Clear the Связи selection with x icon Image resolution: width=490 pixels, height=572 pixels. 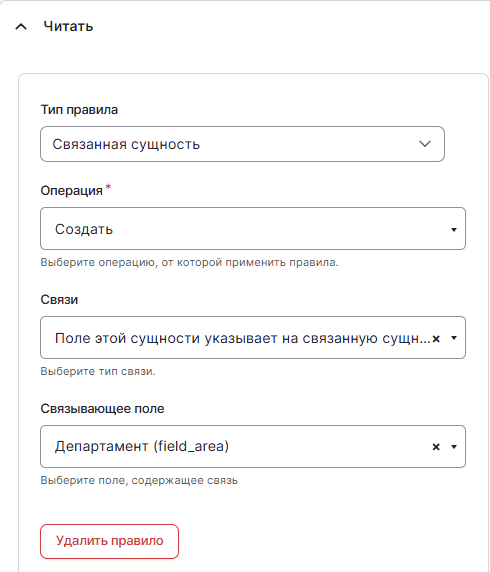[436, 339]
